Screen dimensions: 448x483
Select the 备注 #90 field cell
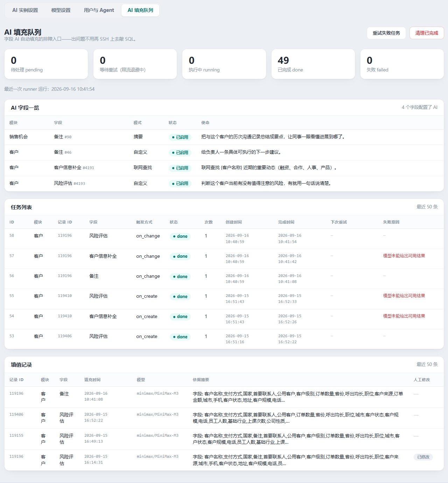[x=63, y=137]
